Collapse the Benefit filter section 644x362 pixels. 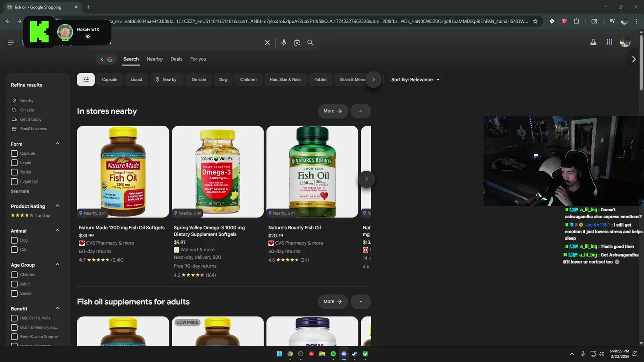pyautogui.click(x=57, y=308)
